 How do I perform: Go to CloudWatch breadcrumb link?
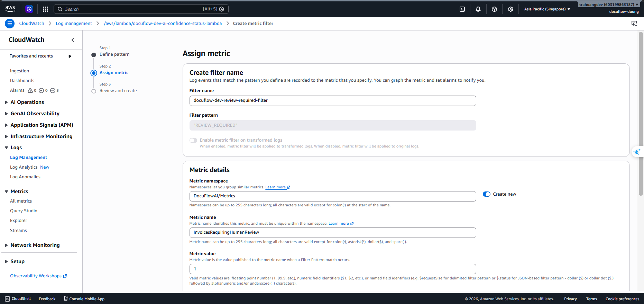point(31,24)
